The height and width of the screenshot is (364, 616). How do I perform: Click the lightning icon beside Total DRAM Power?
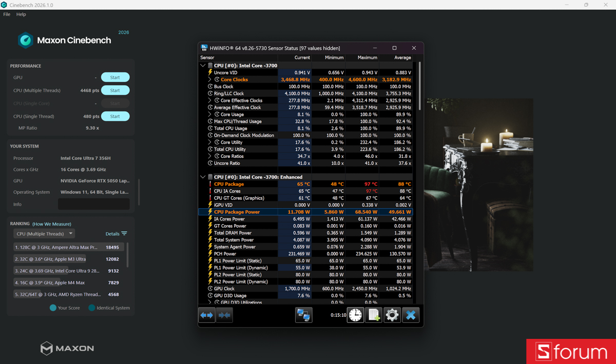pyautogui.click(x=210, y=233)
